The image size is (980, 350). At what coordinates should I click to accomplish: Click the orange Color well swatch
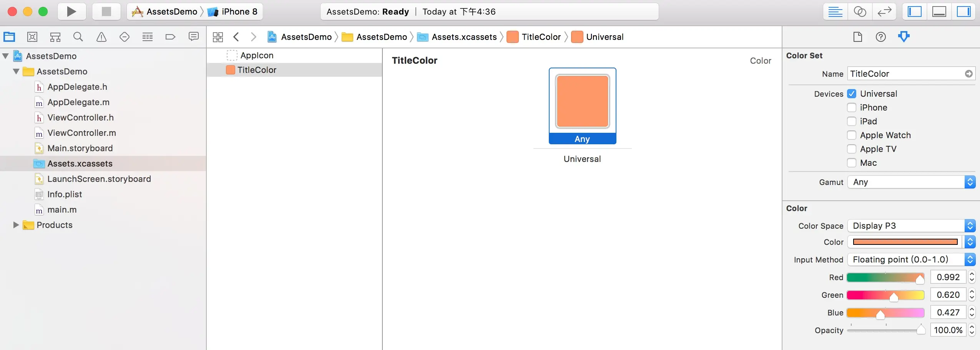coord(904,242)
